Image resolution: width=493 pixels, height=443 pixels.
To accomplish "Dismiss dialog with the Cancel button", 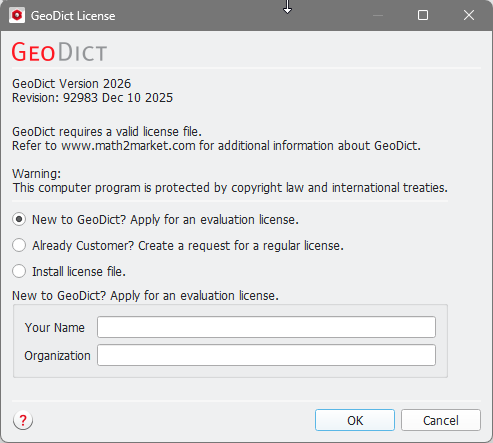I will (x=441, y=420).
